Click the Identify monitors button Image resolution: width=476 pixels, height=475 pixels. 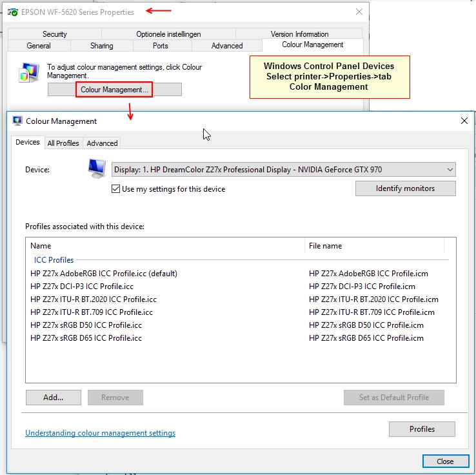[405, 188]
